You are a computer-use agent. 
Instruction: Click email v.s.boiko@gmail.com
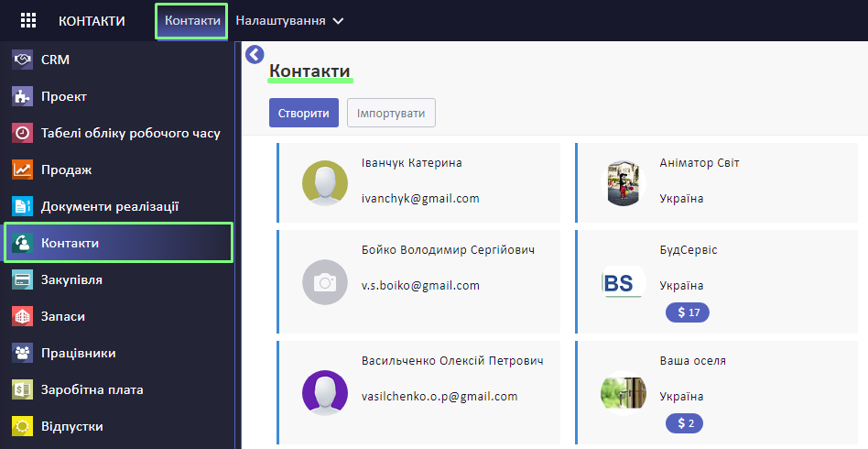tap(420, 286)
